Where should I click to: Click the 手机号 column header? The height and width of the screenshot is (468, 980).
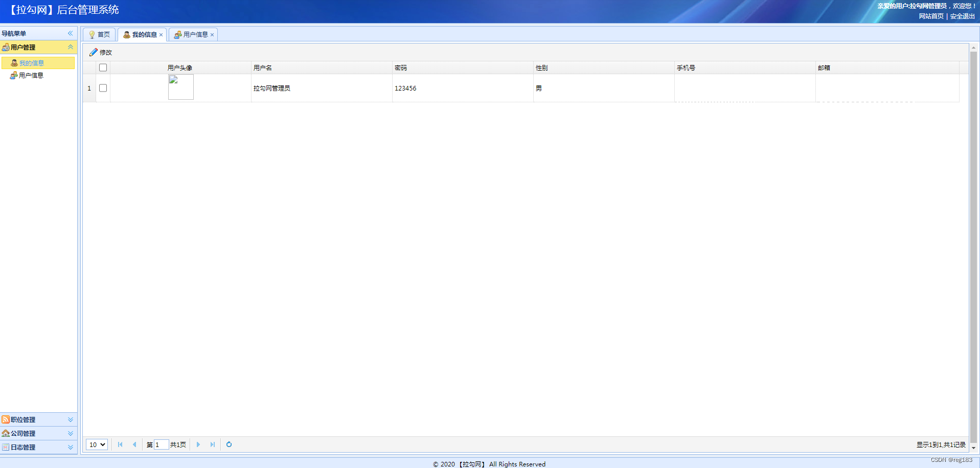(745, 68)
